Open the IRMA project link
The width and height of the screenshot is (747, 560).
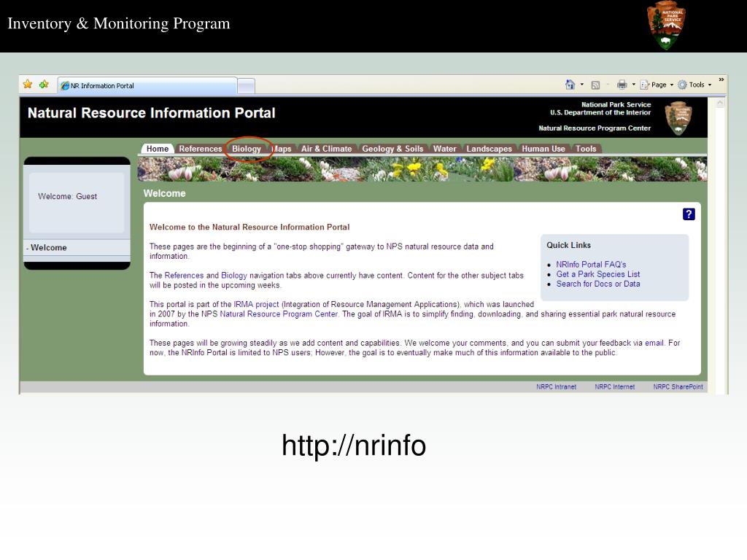256,304
